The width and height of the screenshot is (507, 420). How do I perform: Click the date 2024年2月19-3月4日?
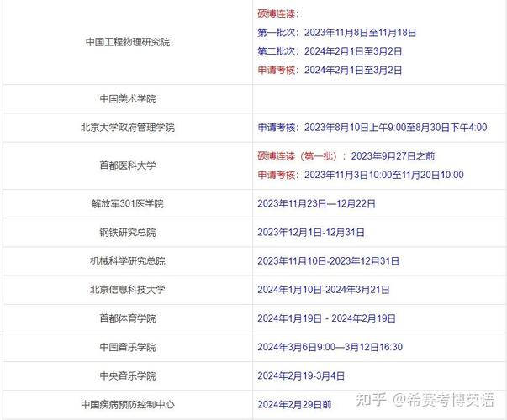click(301, 376)
